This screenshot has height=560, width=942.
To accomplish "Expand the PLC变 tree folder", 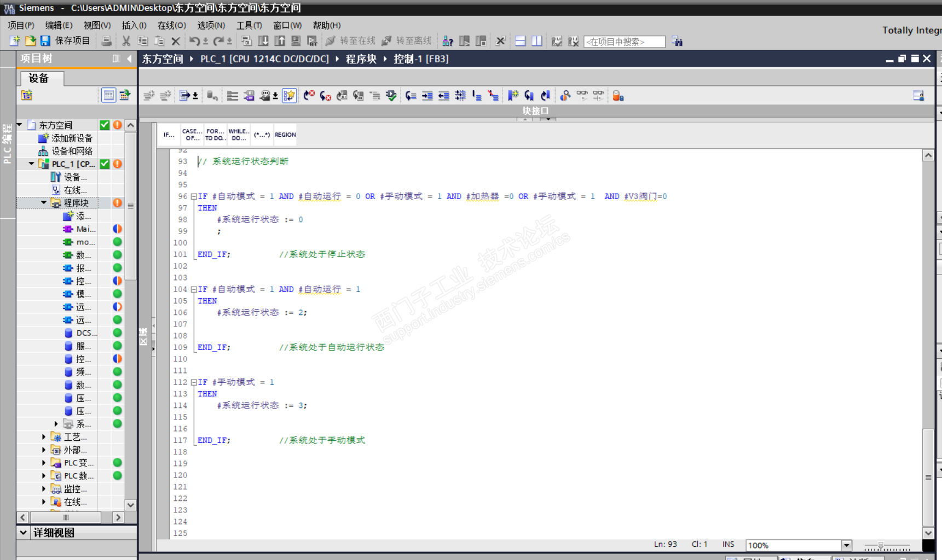I will (44, 463).
